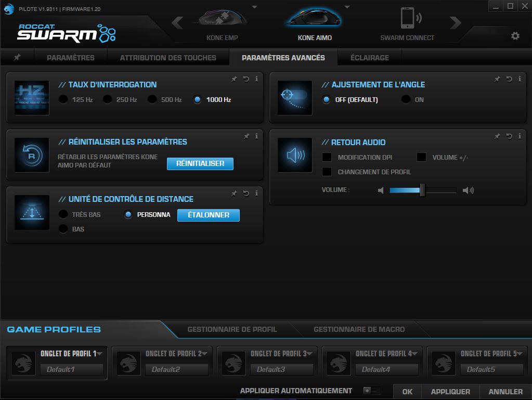Enable Volume +/- audio feedback
The height and width of the screenshot is (400, 532).
(421, 157)
